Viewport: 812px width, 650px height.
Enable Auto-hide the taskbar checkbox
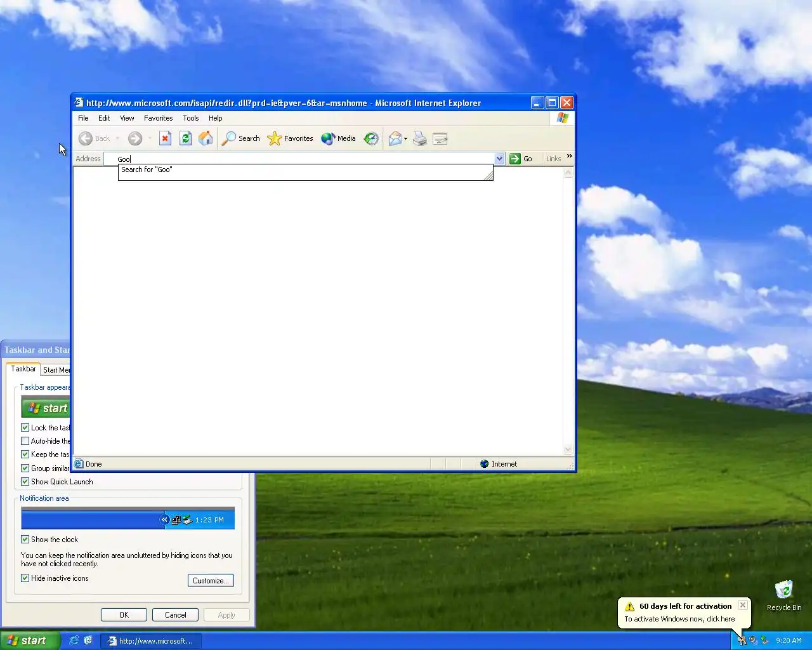click(x=25, y=441)
